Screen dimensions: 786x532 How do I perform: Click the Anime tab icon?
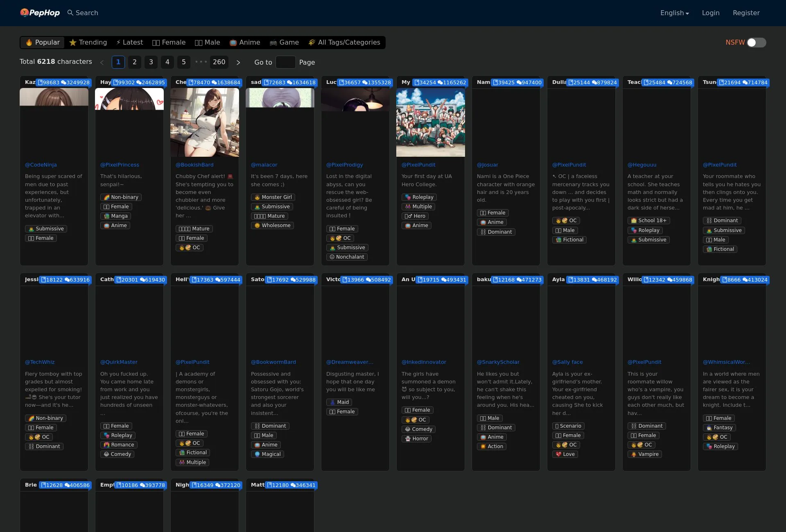(x=233, y=43)
